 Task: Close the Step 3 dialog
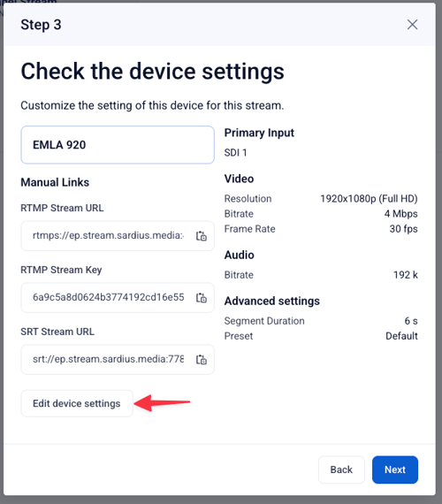click(412, 25)
